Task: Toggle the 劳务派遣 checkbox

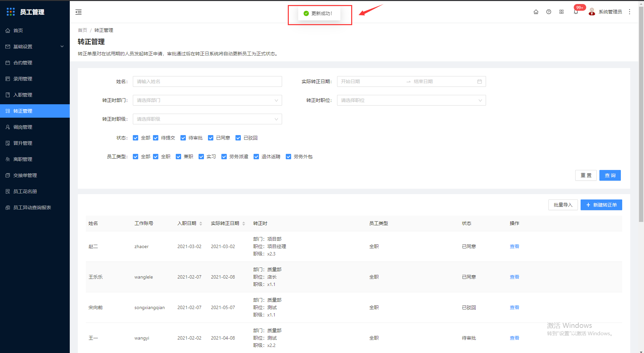Action: coord(224,157)
